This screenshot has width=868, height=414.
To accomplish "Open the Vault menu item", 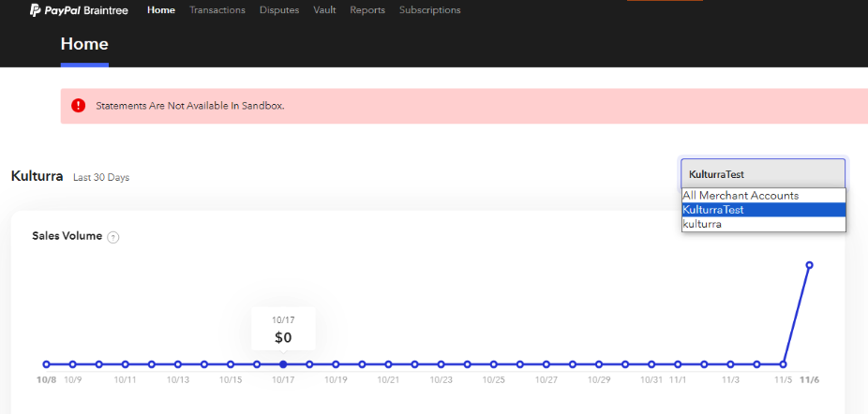I will coord(324,10).
